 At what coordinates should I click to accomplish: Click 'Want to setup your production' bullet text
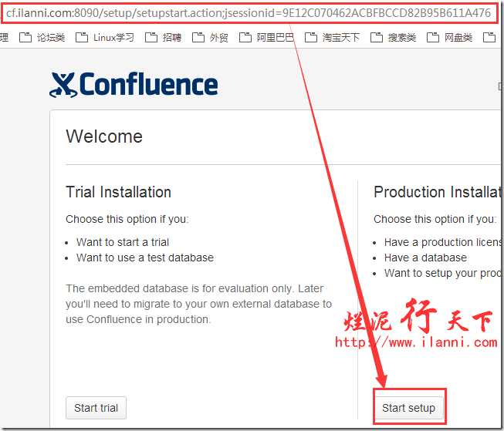(443, 273)
